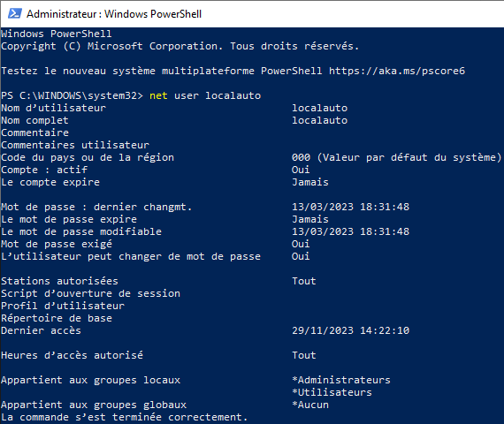
Task: Click the 'Mot de passe exigé' label
Action: 57,244
